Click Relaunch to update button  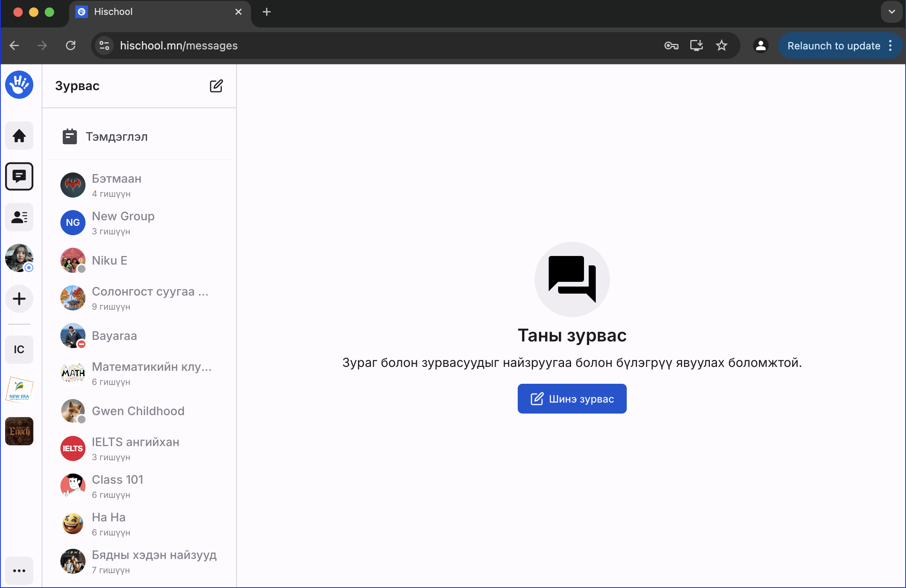[833, 46]
